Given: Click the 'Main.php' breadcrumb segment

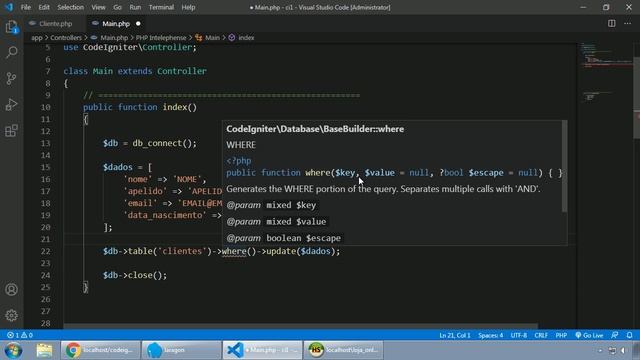Looking at the screenshot, I should tap(114, 38).
